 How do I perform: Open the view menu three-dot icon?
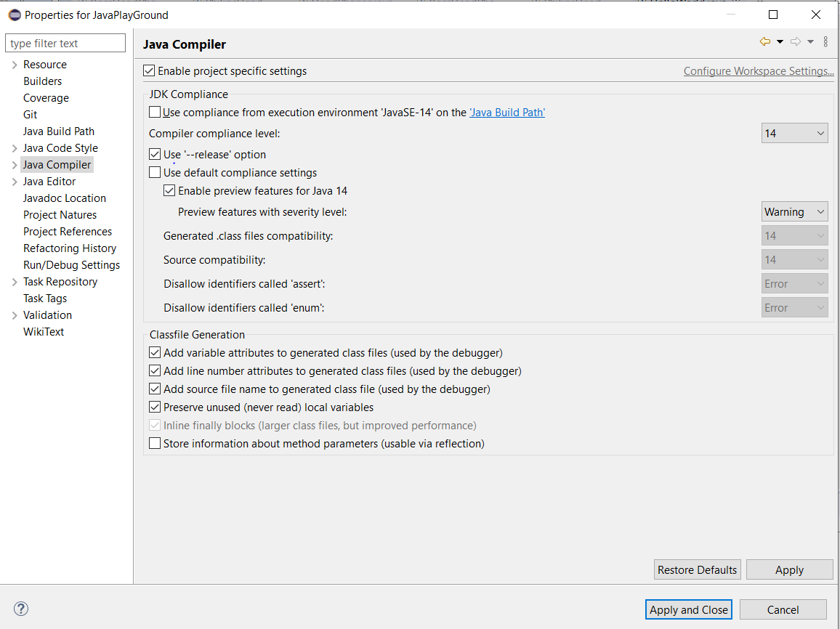[825, 41]
